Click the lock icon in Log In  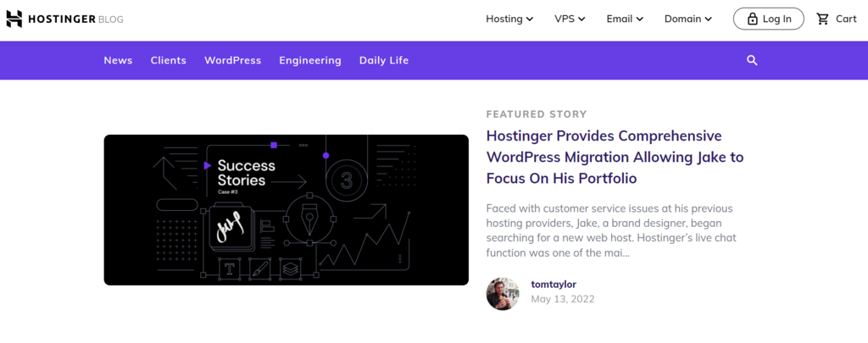751,19
